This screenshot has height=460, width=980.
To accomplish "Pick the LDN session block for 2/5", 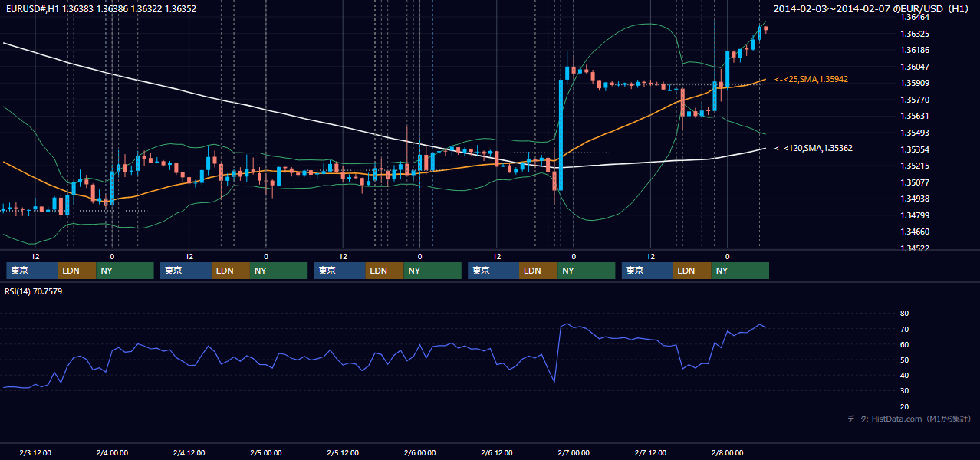I will point(385,271).
